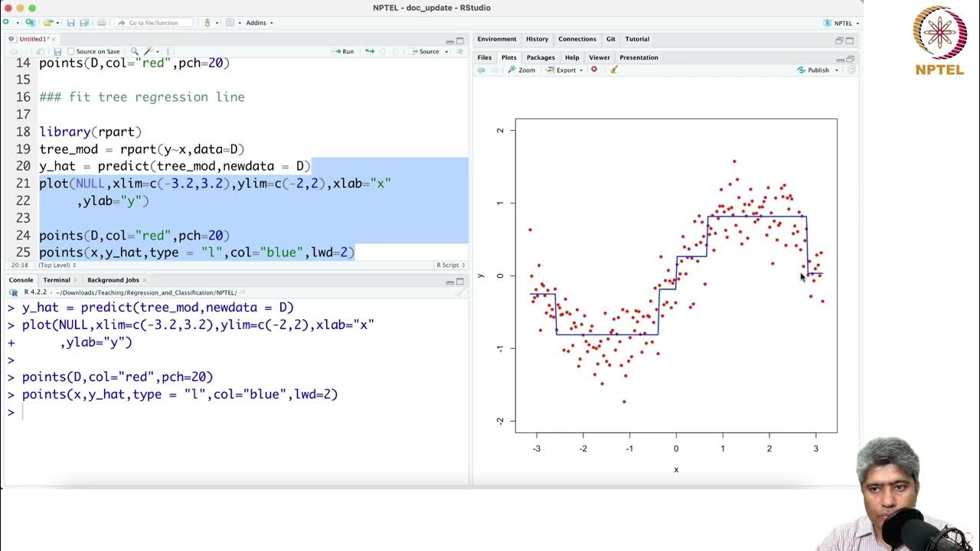Click the '### fit tree regression line' comment
Screen dimensions: 980x551
click(142, 97)
